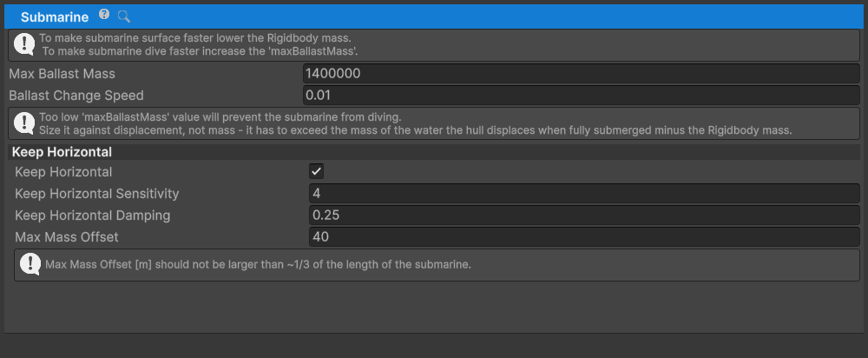Click the 'Max Mass Offset [m]' hint text
The width and height of the screenshot is (868, 358).
click(258, 264)
